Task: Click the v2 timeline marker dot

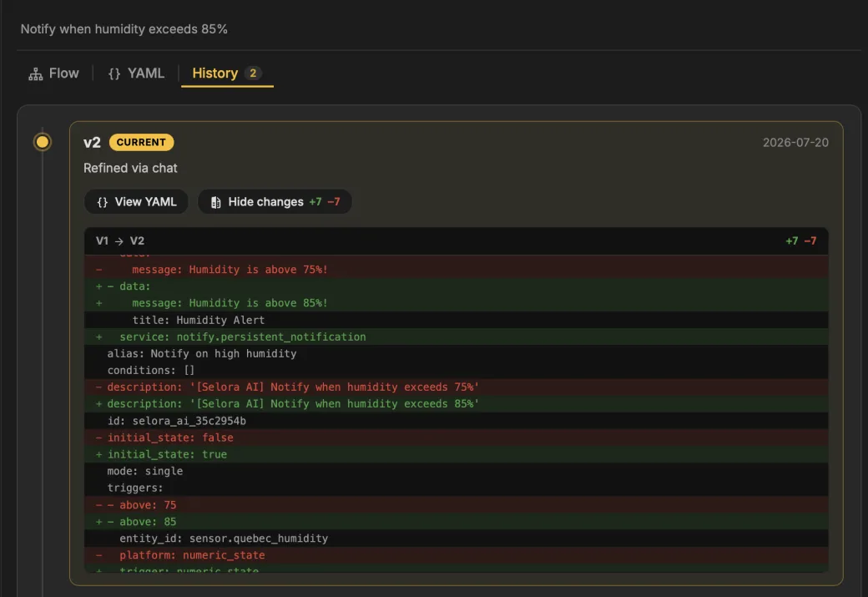Action: pyautogui.click(x=42, y=142)
